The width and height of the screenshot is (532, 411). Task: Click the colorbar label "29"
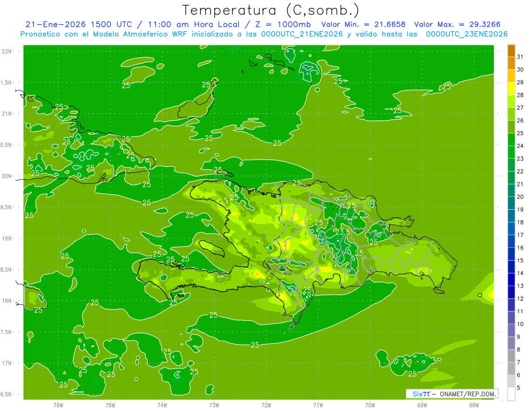point(520,82)
